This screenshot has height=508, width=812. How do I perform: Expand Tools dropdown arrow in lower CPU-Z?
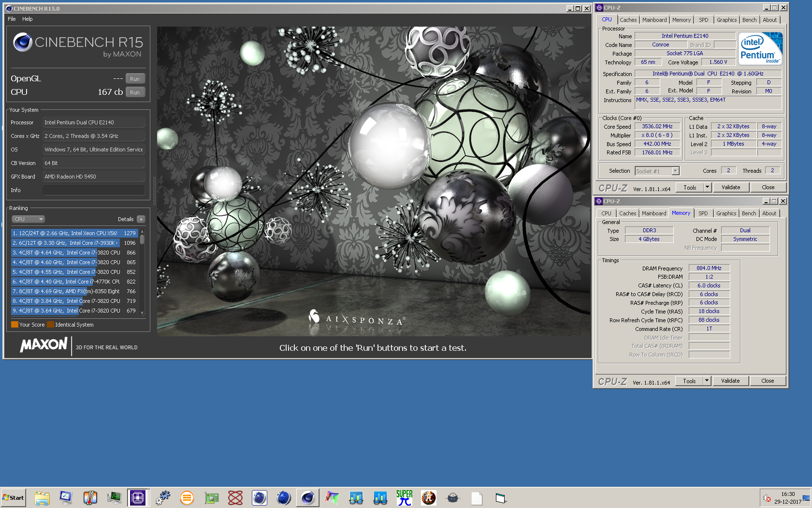click(x=707, y=381)
